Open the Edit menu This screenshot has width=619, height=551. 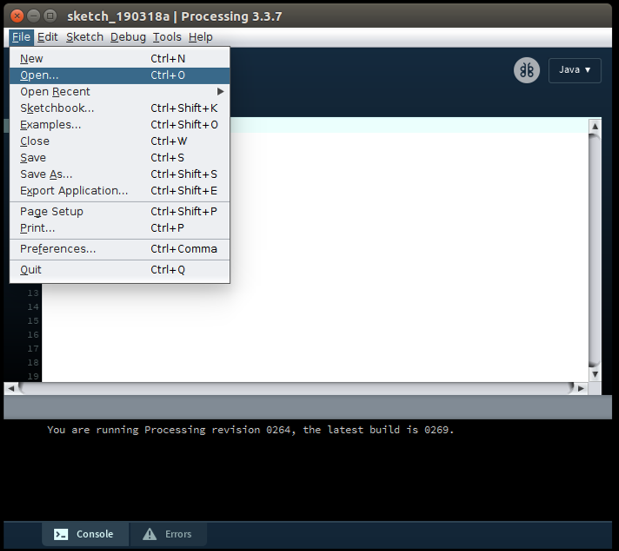(47, 37)
